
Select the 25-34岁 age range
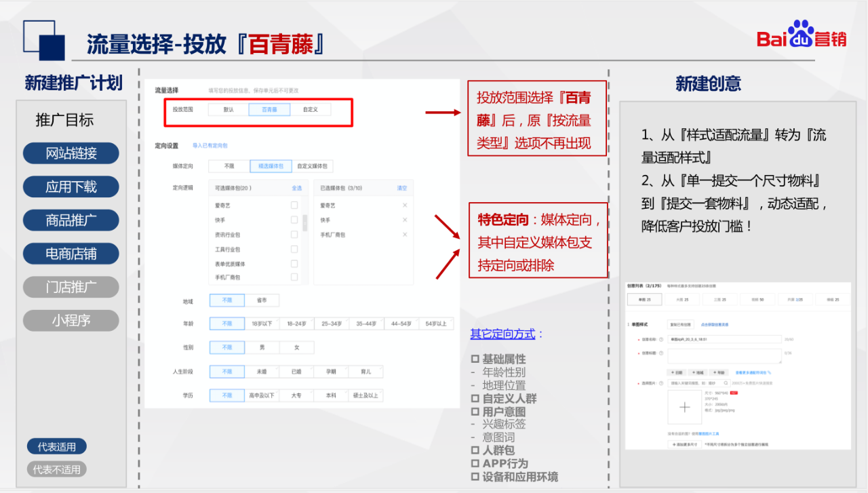[332, 323]
